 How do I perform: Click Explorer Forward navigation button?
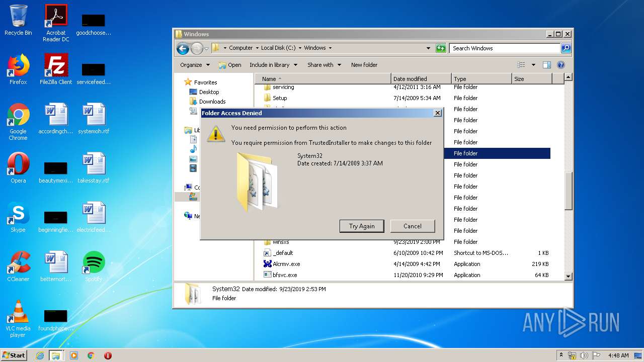click(197, 48)
